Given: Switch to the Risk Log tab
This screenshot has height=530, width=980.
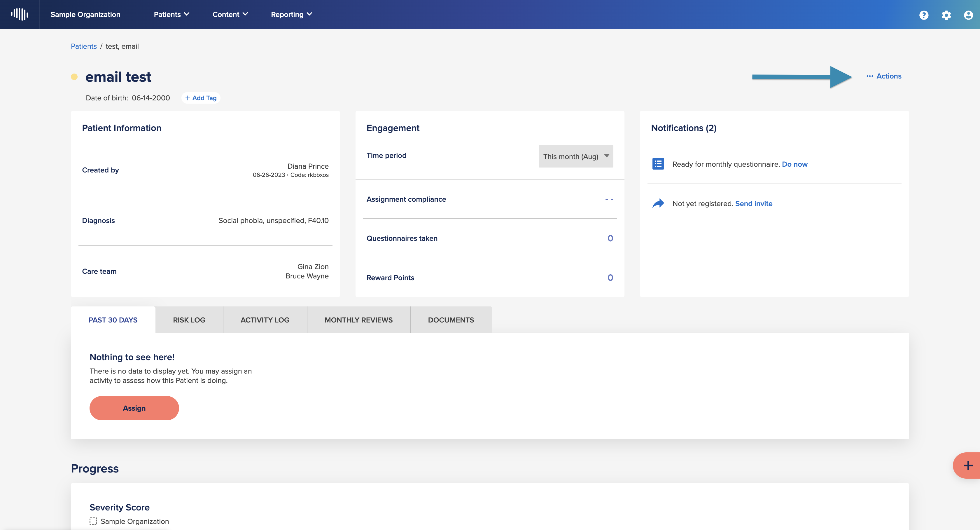Looking at the screenshot, I should (189, 320).
